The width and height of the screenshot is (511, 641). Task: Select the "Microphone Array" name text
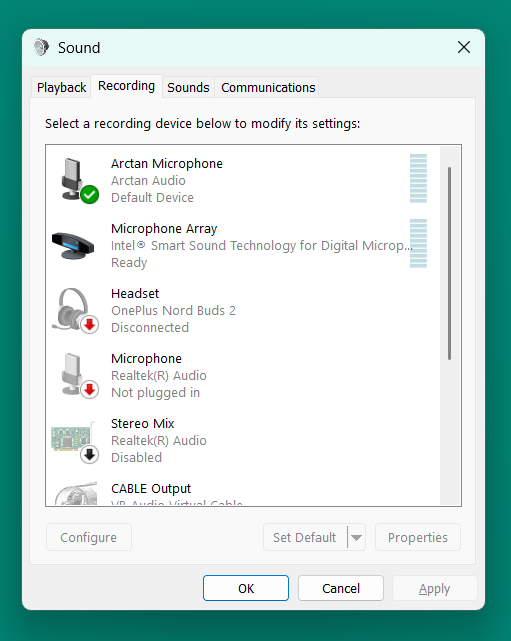[x=164, y=229]
